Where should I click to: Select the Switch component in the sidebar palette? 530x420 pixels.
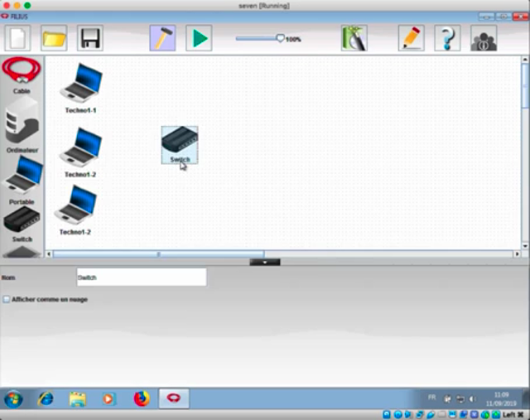pos(22,220)
